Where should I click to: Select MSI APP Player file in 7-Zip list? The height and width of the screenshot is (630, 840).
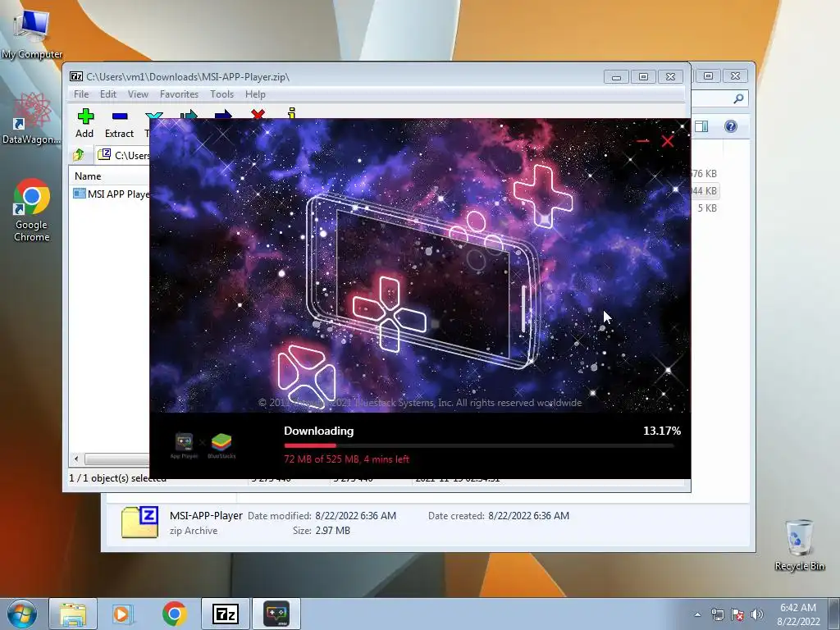(x=111, y=194)
